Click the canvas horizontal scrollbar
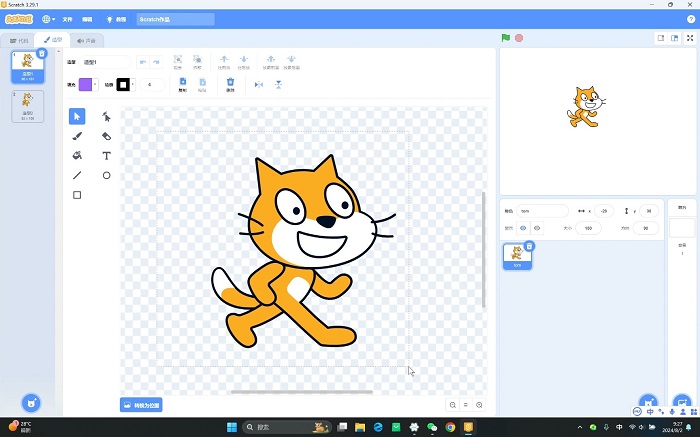700x437 pixels. pyautogui.click(x=302, y=392)
